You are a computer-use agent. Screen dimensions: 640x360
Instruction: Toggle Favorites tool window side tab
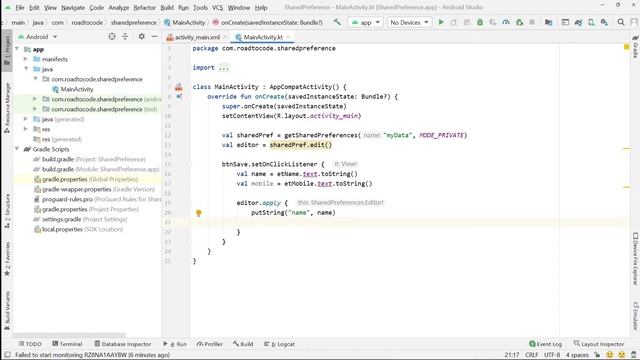7,259
